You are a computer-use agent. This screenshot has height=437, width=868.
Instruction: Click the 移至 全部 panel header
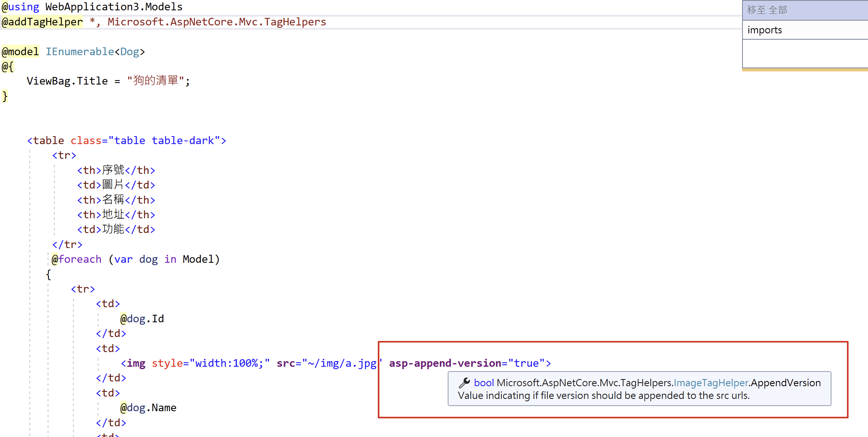point(767,10)
